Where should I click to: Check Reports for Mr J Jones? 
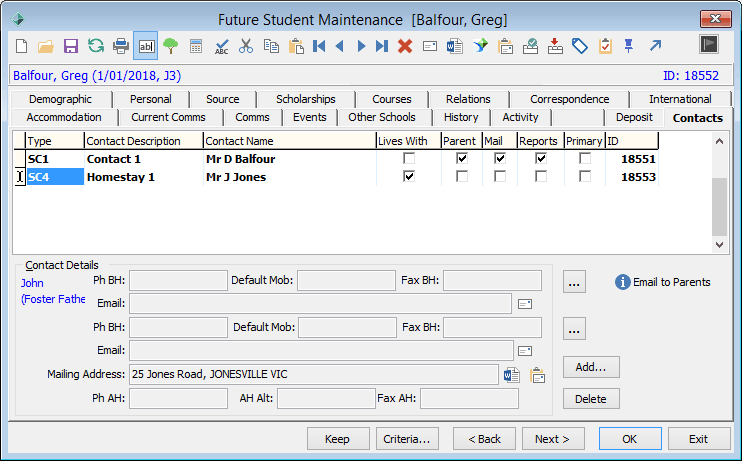(x=541, y=177)
